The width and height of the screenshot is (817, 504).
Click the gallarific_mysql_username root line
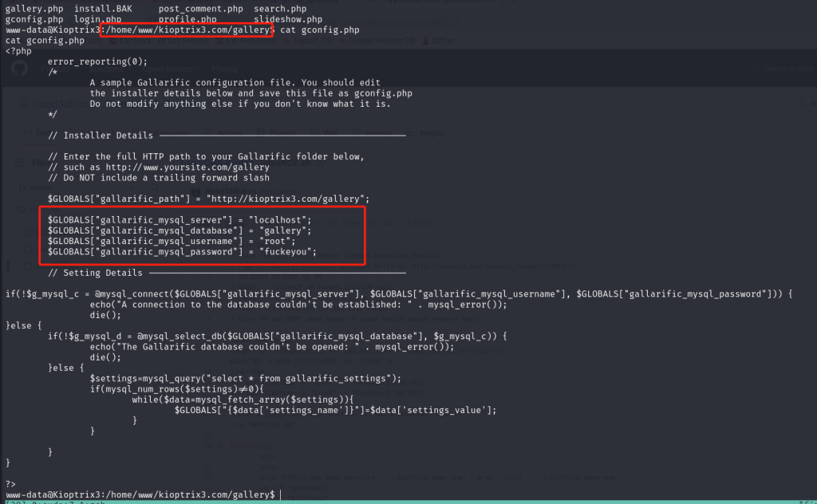pyautogui.click(x=172, y=241)
